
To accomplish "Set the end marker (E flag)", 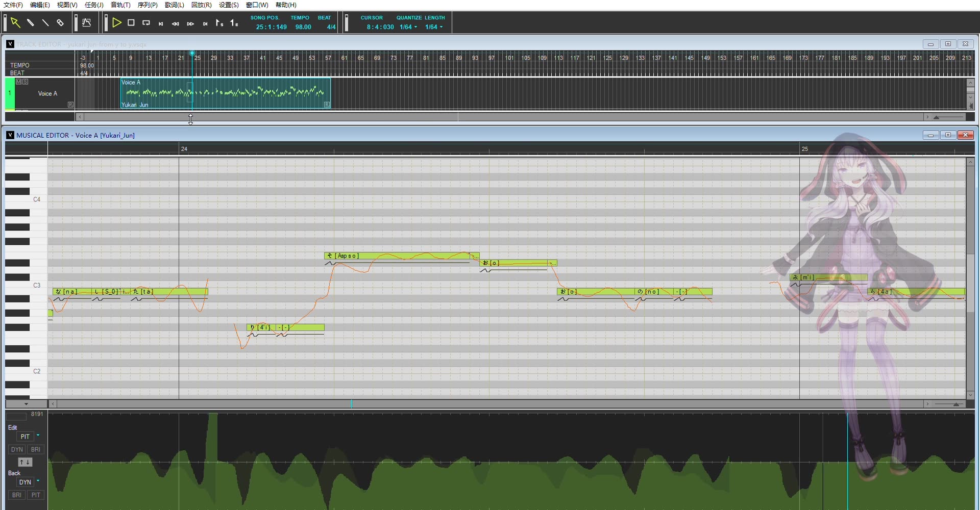I will (234, 23).
